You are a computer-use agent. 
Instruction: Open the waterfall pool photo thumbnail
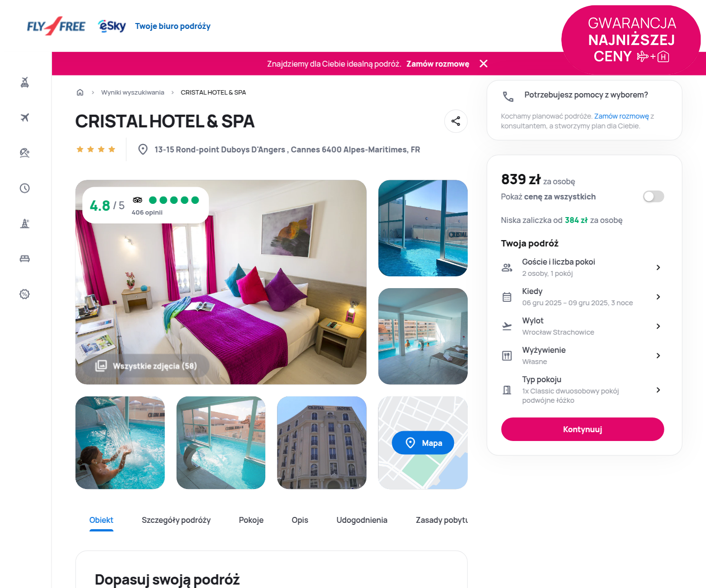[120, 442]
